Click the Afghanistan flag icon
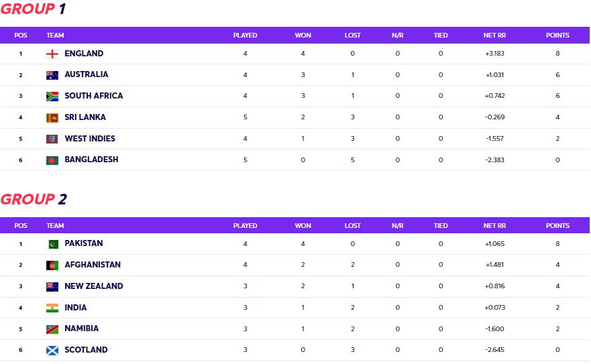This screenshot has height=364, width=591. 52,265
